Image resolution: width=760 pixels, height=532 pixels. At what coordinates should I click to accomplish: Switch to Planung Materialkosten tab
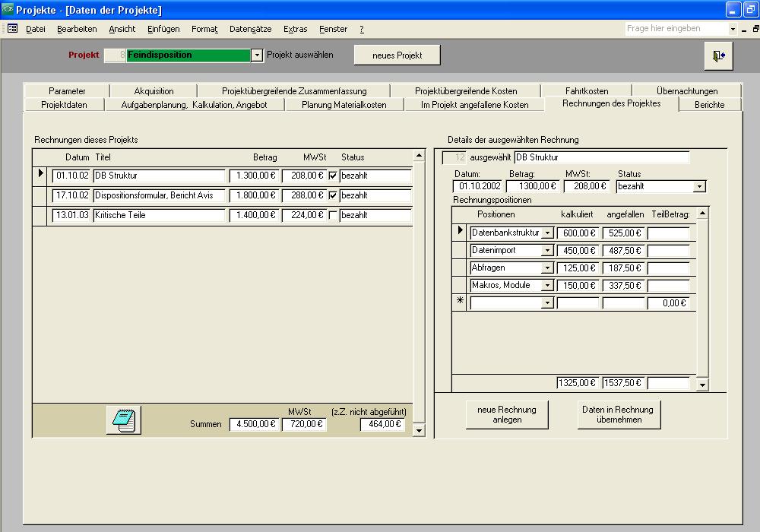click(x=344, y=105)
